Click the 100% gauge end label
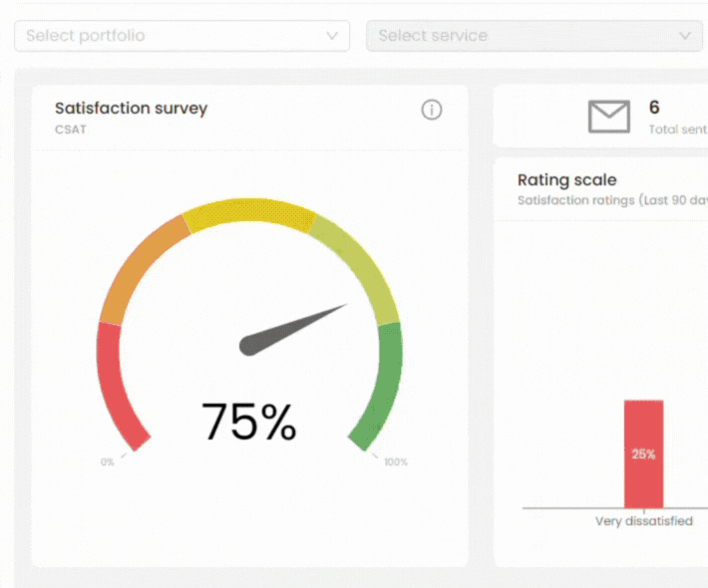 pos(396,462)
